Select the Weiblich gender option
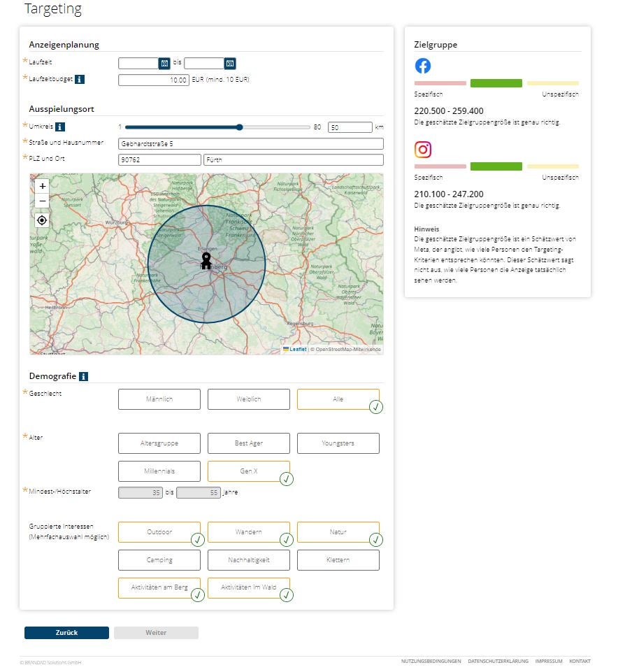Image resolution: width=618 pixels, height=672 pixels. (248, 399)
